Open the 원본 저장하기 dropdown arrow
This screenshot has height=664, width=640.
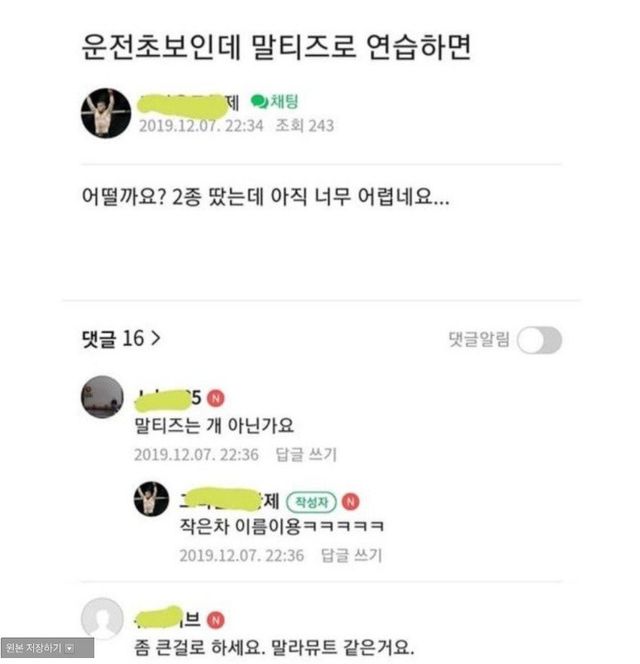[69, 648]
